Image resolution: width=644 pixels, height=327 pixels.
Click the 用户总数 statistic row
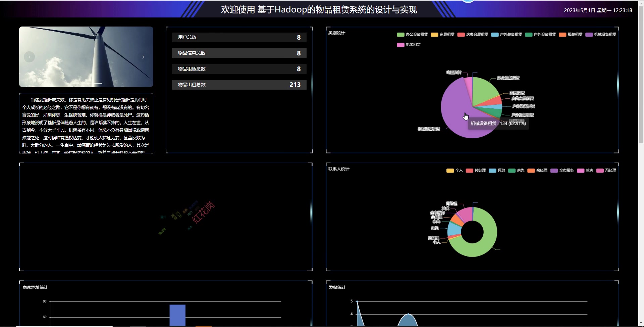pos(239,37)
